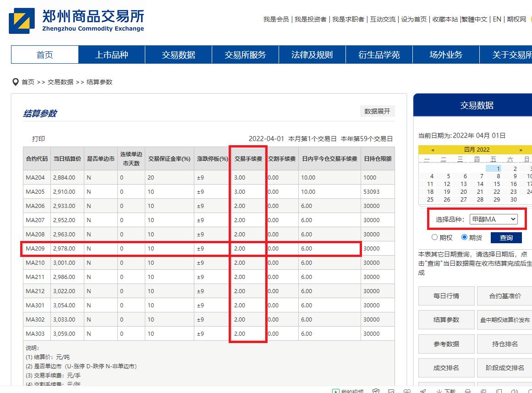The image size is (532, 393).
Task: Click the scissors screenshot icon in bottom toolbar
Action: click(422, 392)
